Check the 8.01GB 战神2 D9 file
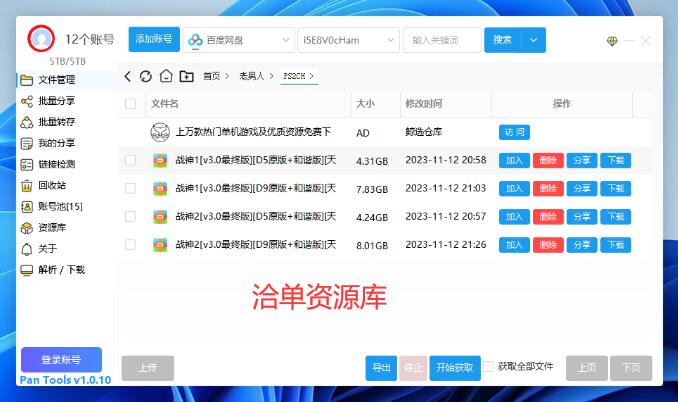The width and height of the screenshot is (678, 402). [x=130, y=245]
